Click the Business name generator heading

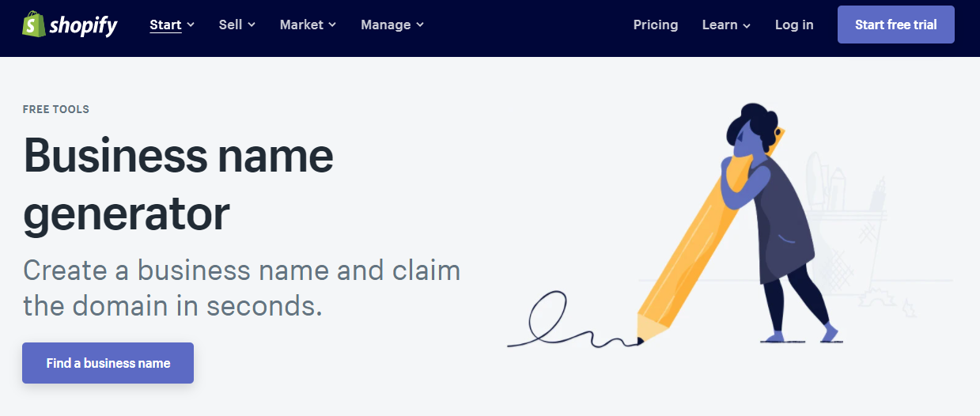click(179, 184)
